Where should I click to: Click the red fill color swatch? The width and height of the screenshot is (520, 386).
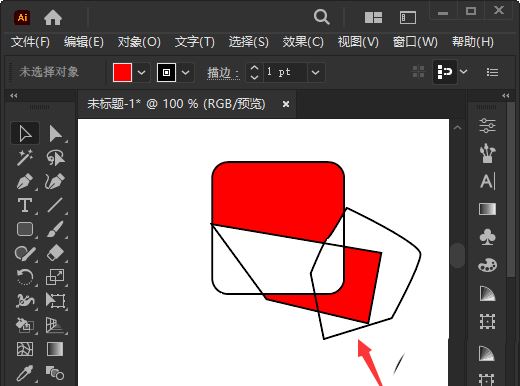pos(122,72)
